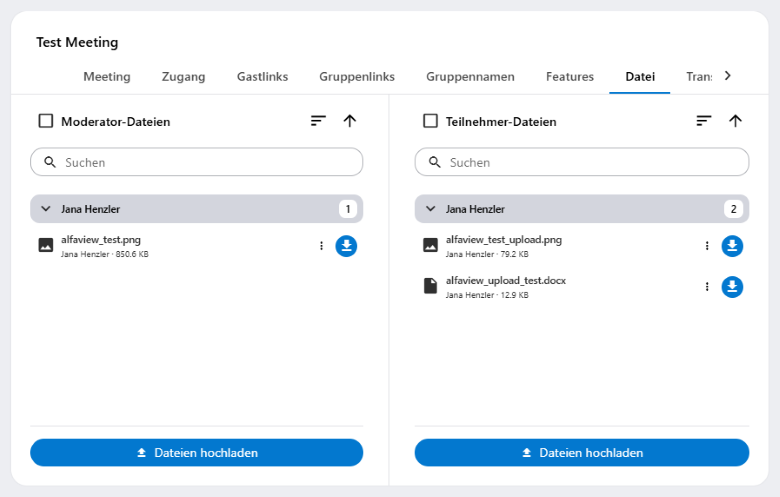Click the 850.6 KB file details text
The image size is (780, 497).
point(105,254)
